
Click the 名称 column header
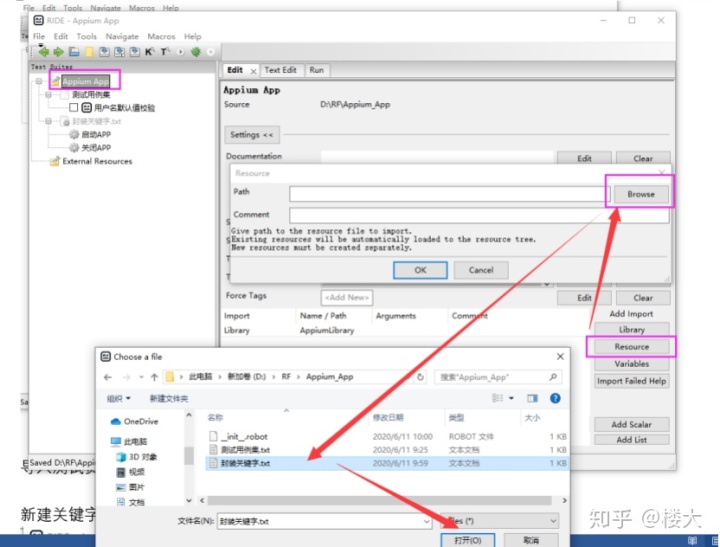pyautogui.click(x=215, y=417)
